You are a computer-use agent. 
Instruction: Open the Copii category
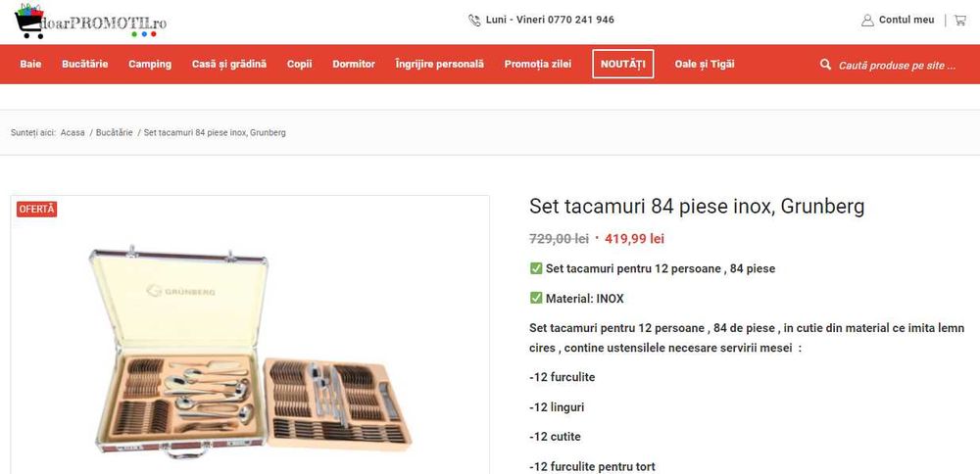(300, 65)
